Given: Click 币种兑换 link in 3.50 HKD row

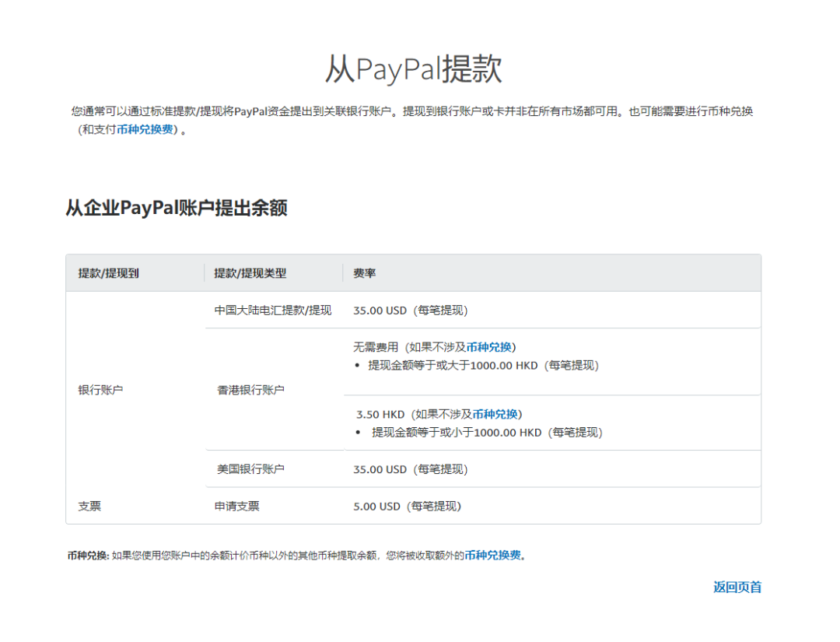Looking at the screenshot, I should (x=495, y=414).
